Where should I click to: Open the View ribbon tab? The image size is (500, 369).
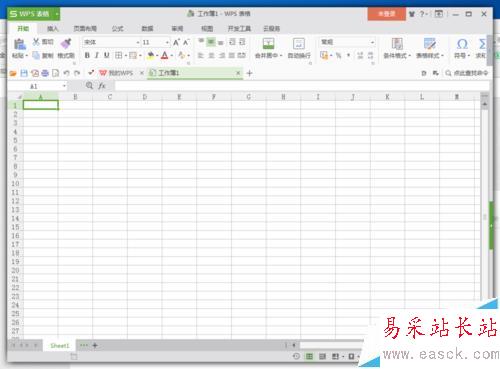[207, 29]
